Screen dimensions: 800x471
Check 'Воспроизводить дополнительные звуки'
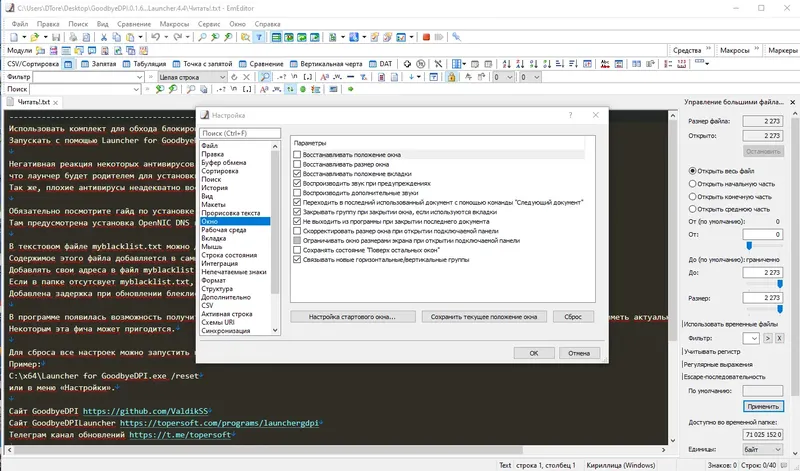(297, 193)
